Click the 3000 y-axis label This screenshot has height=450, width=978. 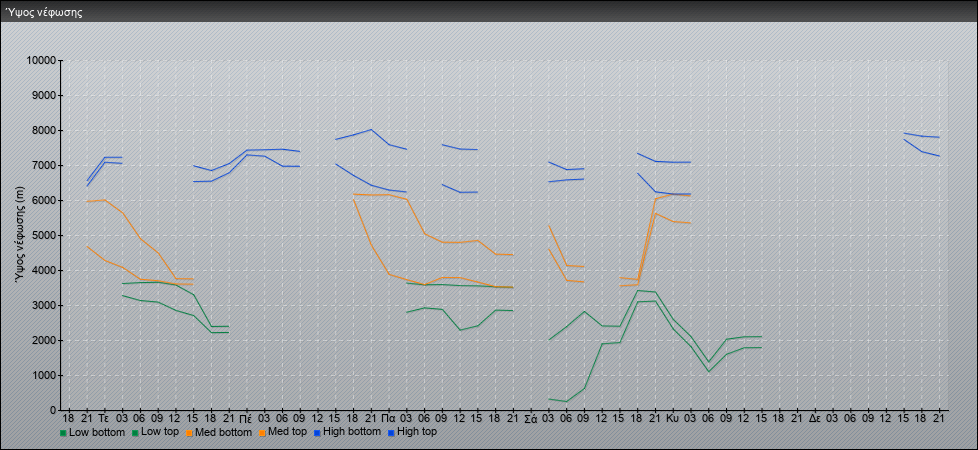[44, 305]
